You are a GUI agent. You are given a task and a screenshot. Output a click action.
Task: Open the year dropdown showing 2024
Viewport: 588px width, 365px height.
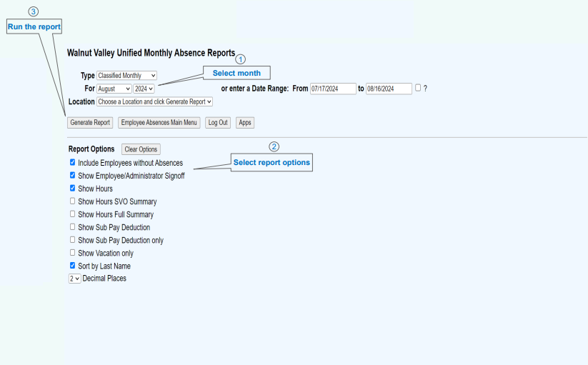coord(144,89)
